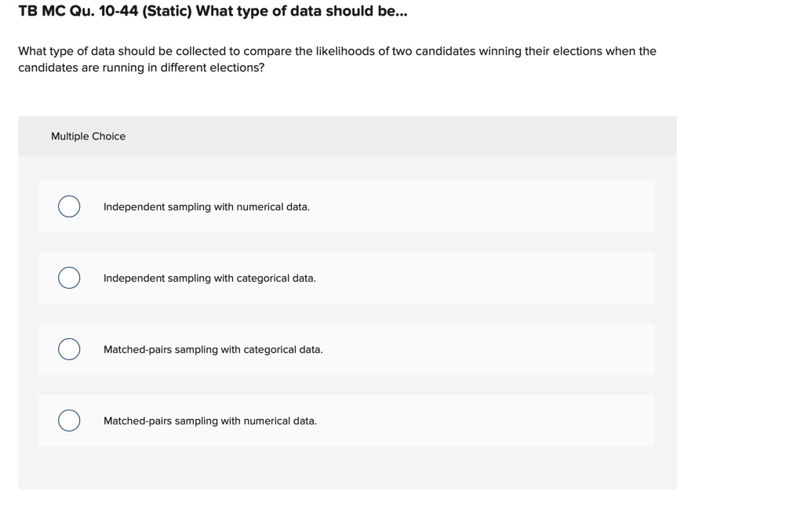The height and width of the screenshot is (532, 786).
Task: Select radio button for independent sampling numerical data
Action: pos(69,206)
